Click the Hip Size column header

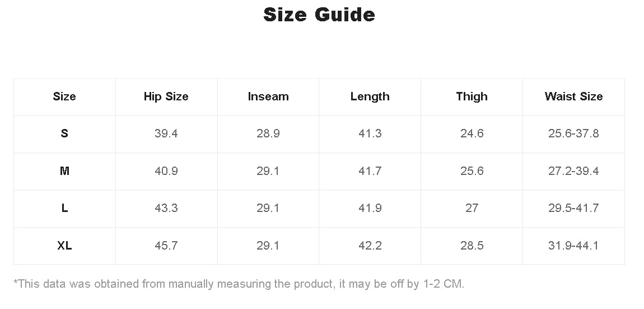pos(166,96)
